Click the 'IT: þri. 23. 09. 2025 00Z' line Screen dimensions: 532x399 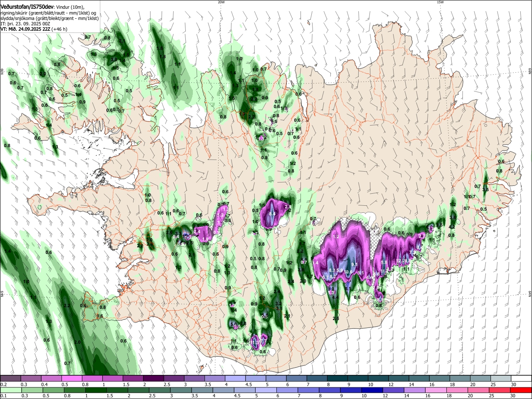pos(25,24)
